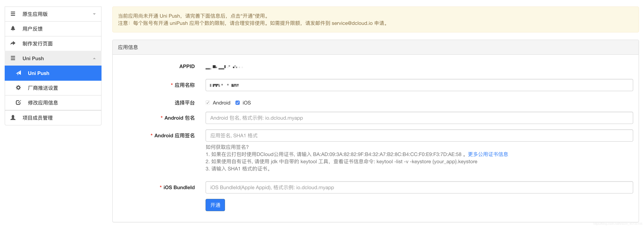Go to 项目成员管理 menu entry
Image resolution: width=644 pixels, height=227 pixels.
(x=37, y=118)
